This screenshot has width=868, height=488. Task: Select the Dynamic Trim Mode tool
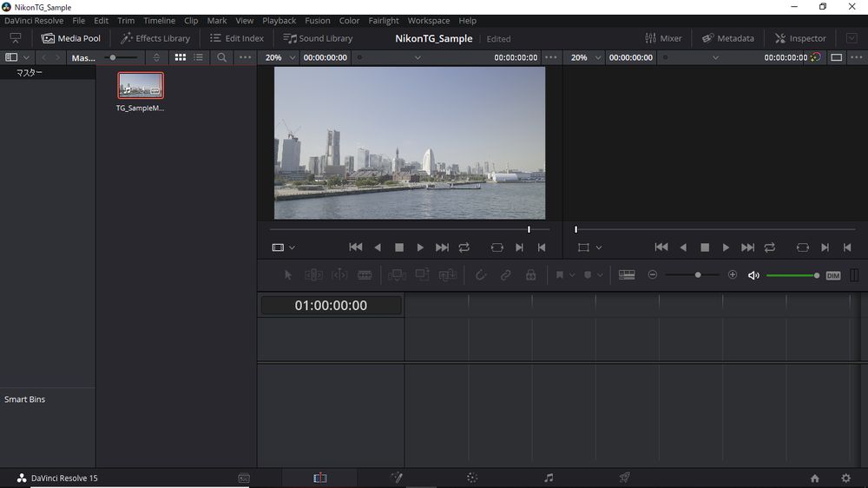[339, 274]
